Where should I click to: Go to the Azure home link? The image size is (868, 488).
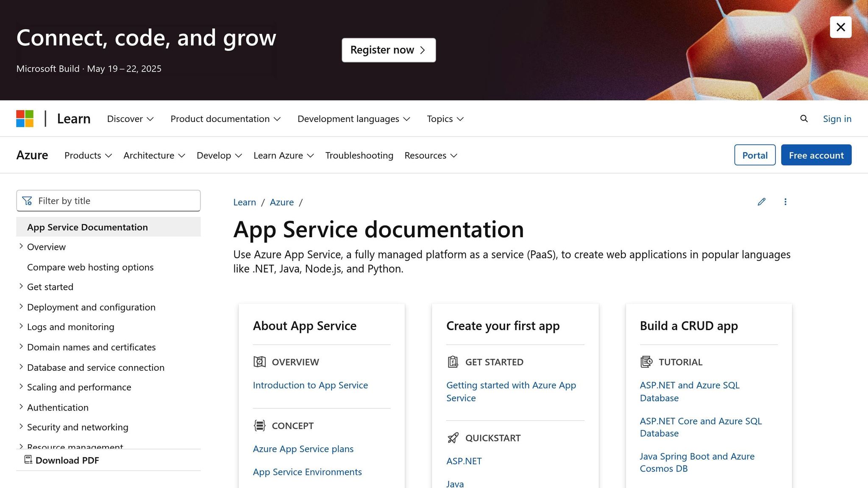coord(32,155)
